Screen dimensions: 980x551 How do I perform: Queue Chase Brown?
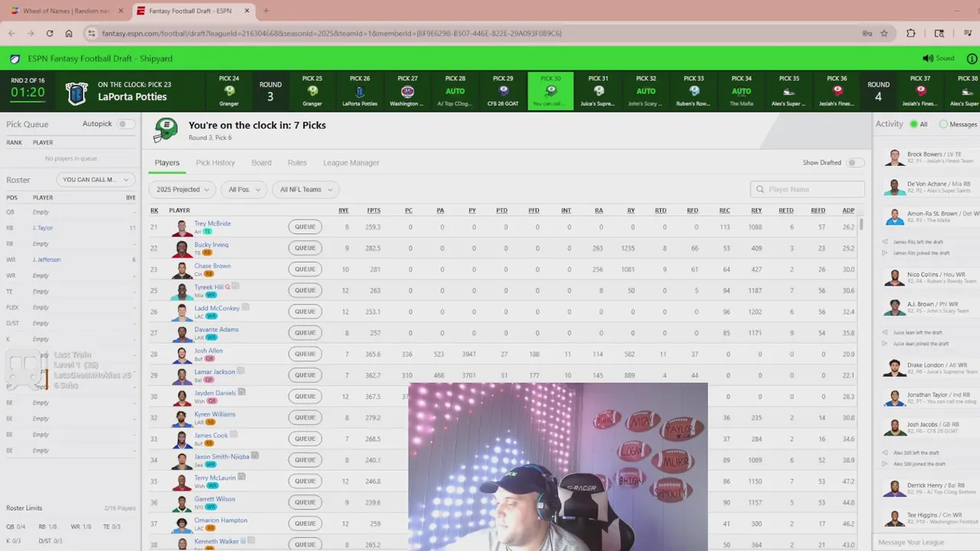(x=305, y=269)
